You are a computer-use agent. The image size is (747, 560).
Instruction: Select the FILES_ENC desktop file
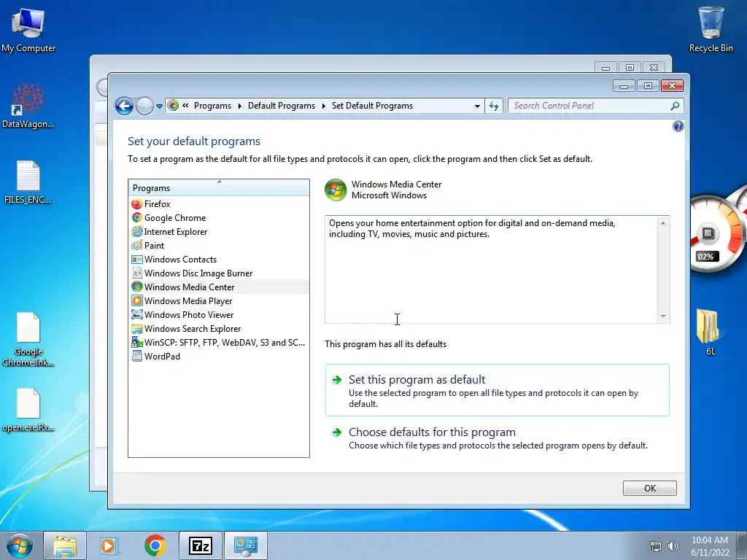[28, 182]
